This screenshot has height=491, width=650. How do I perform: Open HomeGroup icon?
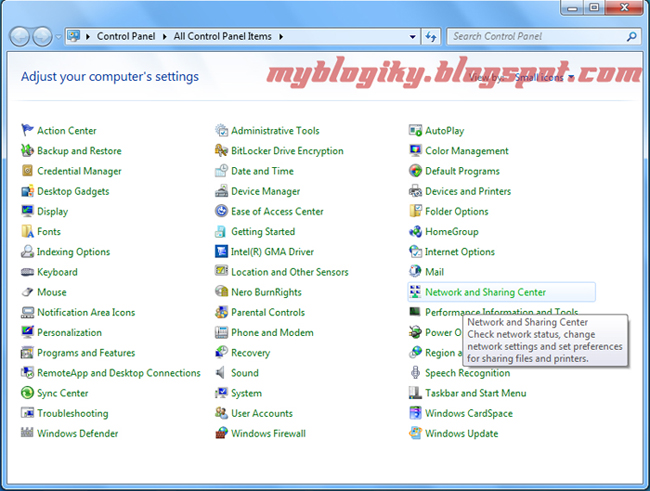pos(415,231)
